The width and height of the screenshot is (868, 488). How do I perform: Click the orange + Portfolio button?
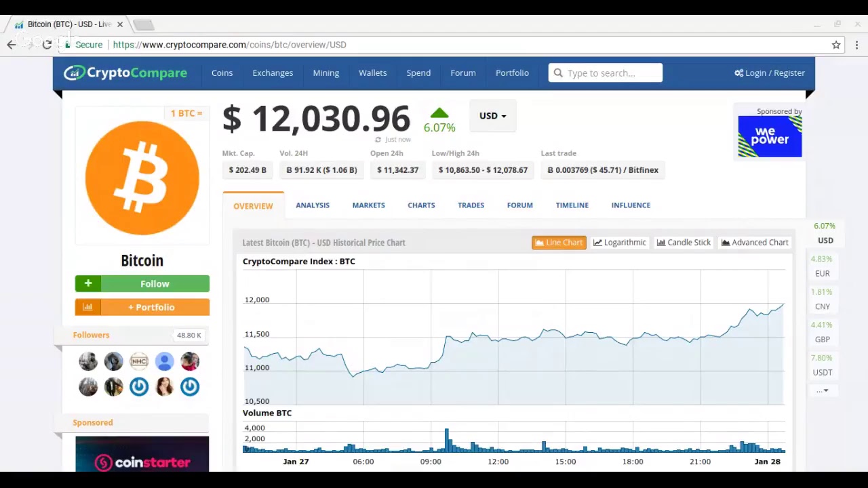(142, 307)
